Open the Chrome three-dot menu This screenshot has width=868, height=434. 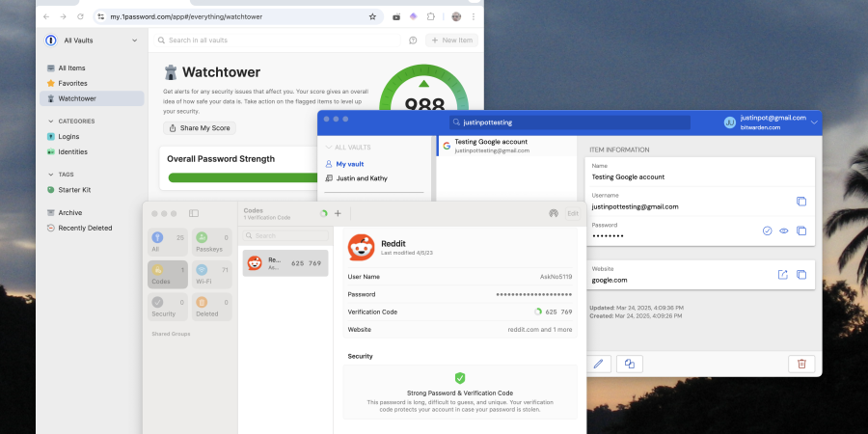coord(474,16)
